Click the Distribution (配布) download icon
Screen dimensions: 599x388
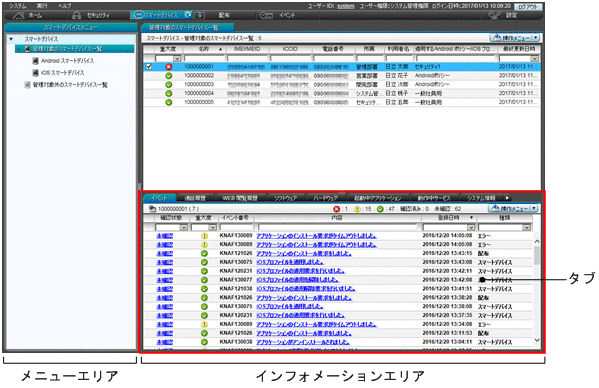point(200,15)
